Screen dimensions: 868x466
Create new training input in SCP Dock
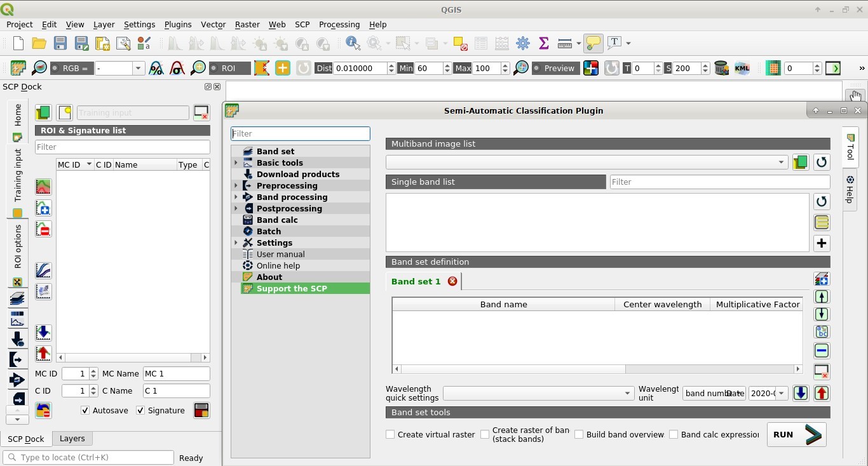(64, 113)
